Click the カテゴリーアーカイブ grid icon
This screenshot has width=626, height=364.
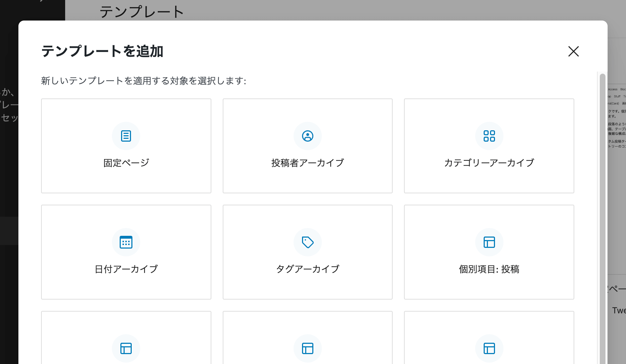pyautogui.click(x=489, y=136)
